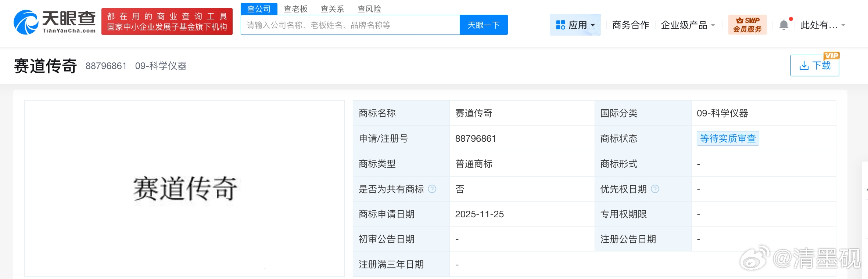Click the 商标状态 label cell

643,138
